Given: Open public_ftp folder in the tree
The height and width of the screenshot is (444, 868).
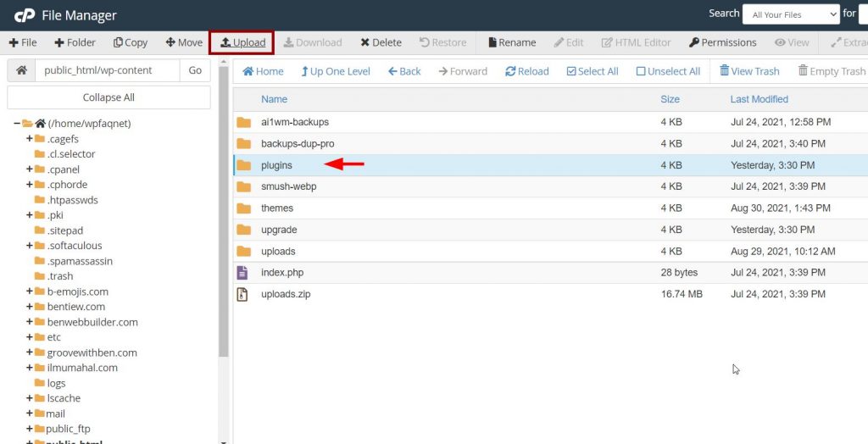Looking at the screenshot, I should (x=68, y=429).
